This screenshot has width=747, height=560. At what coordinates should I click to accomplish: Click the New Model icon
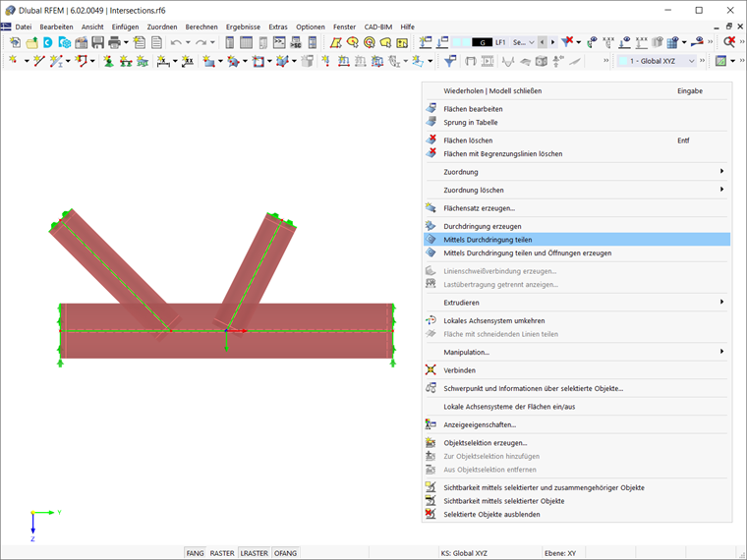click(15, 43)
